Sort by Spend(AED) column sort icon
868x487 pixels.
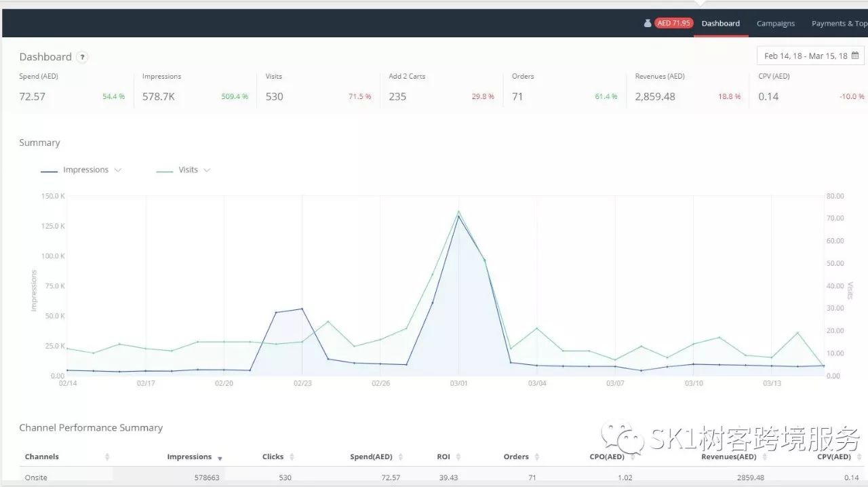(x=400, y=457)
